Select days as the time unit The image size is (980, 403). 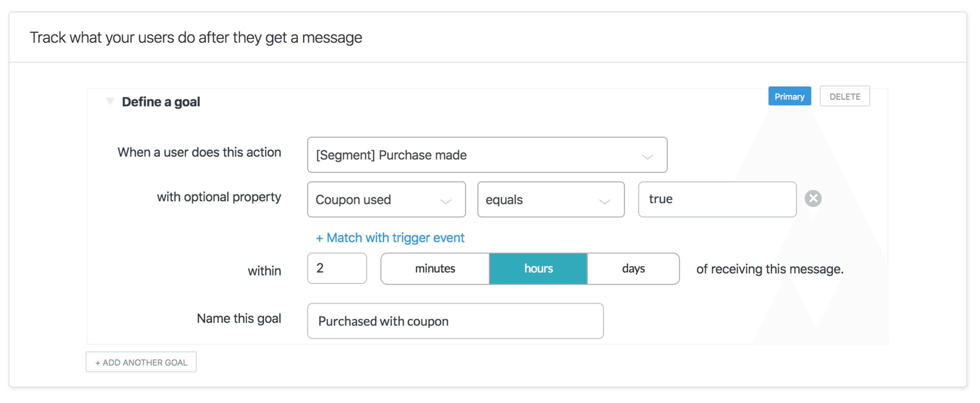[633, 269]
